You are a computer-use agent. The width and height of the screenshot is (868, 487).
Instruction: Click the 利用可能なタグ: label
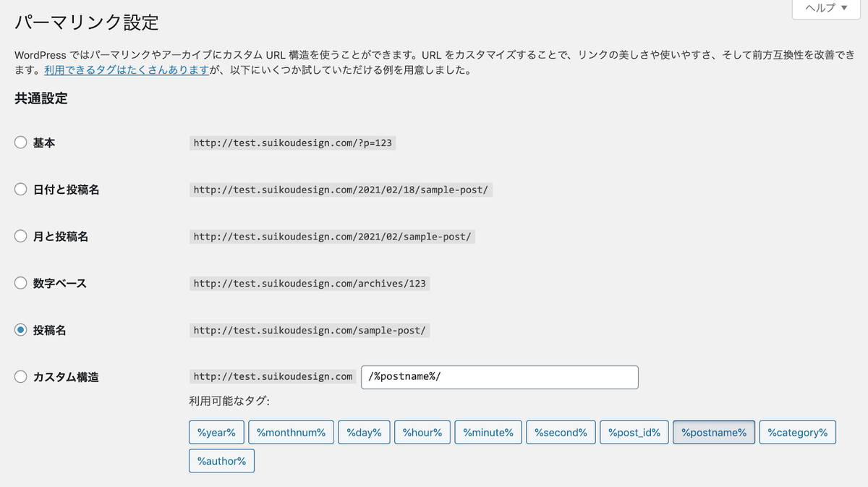(229, 401)
